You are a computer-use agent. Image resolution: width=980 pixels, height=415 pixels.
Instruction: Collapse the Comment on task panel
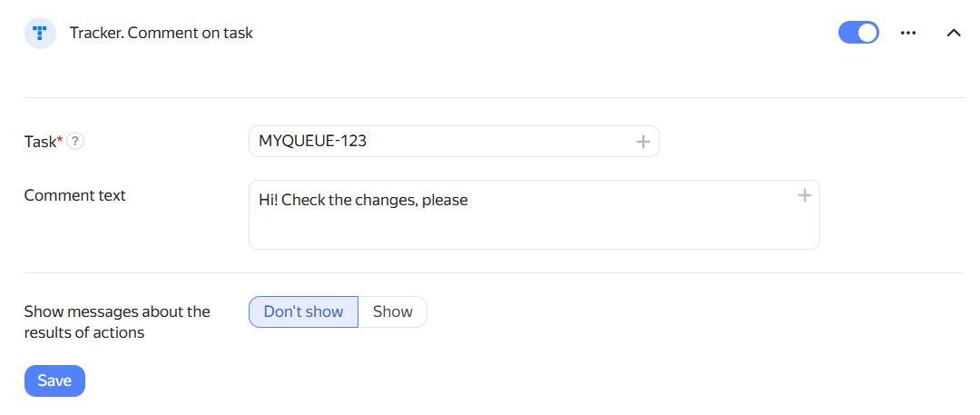[953, 34]
